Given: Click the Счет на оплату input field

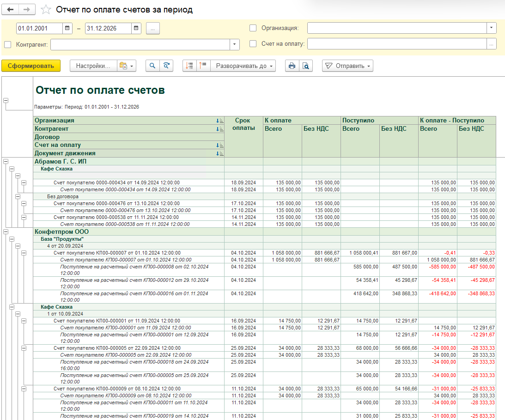Looking at the screenshot, I should pyautogui.click(x=397, y=44).
